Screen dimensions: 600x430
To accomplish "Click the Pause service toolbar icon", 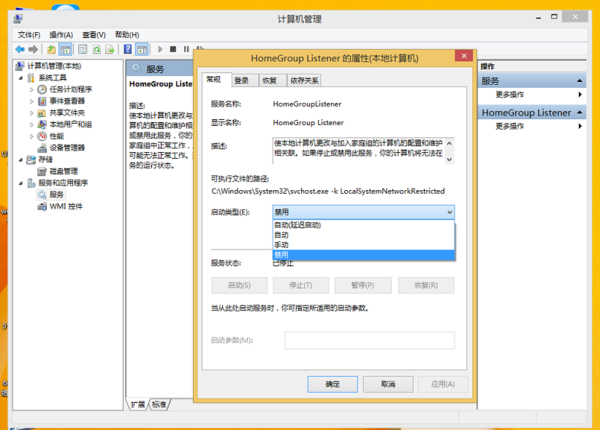I will 186,49.
